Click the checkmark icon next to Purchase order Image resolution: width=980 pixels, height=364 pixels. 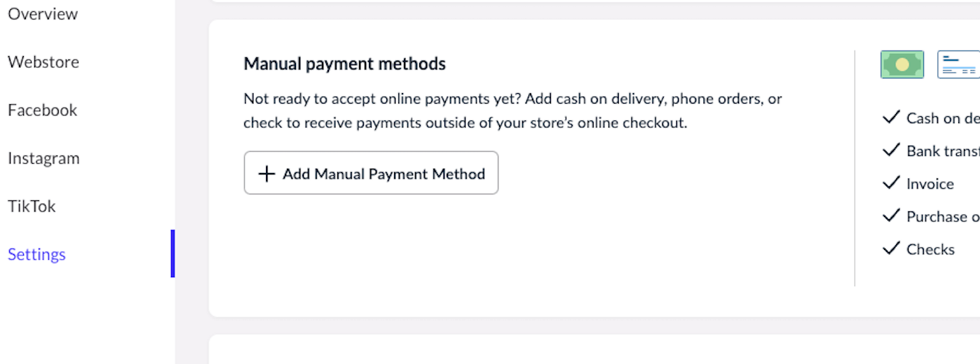[891, 216]
